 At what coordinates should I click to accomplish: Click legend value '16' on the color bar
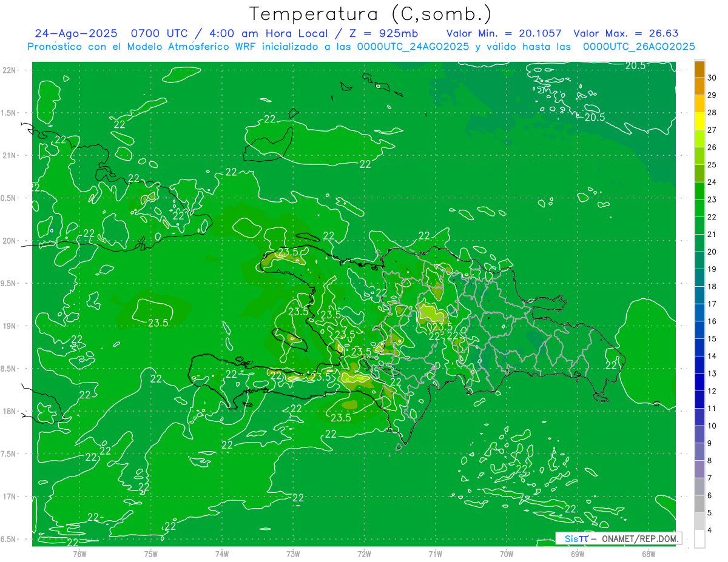coord(712,321)
